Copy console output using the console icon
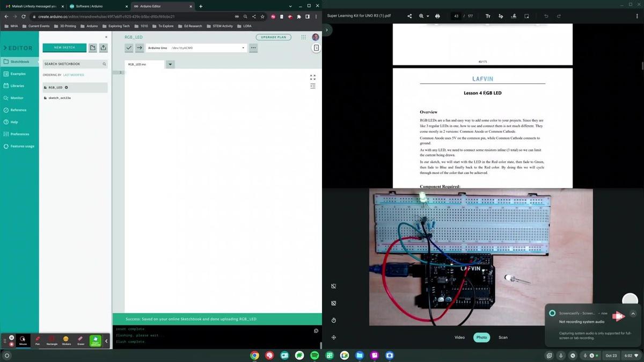644x362 pixels. pyautogui.click(x=316, y=331)
